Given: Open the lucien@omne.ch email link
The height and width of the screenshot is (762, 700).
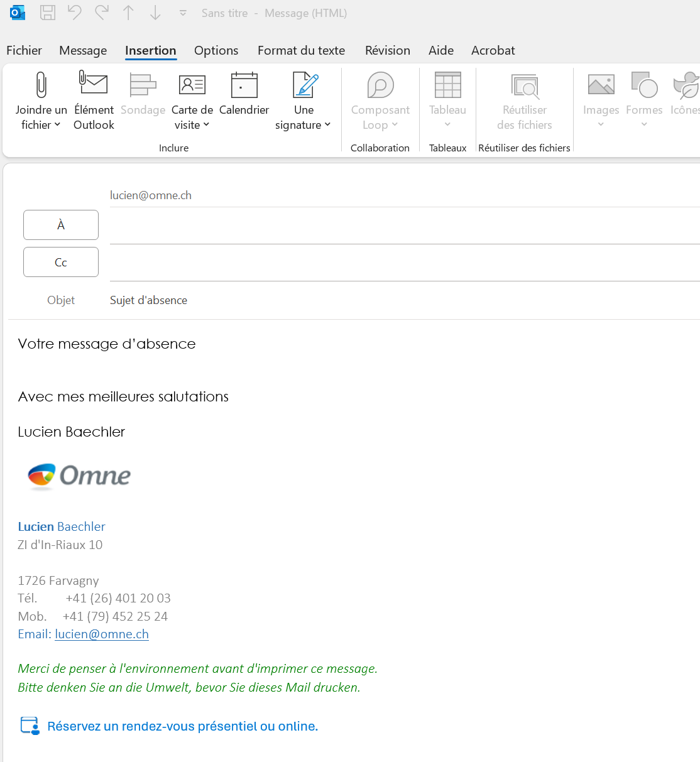Looking at the screenshot, I should (102, 634).
